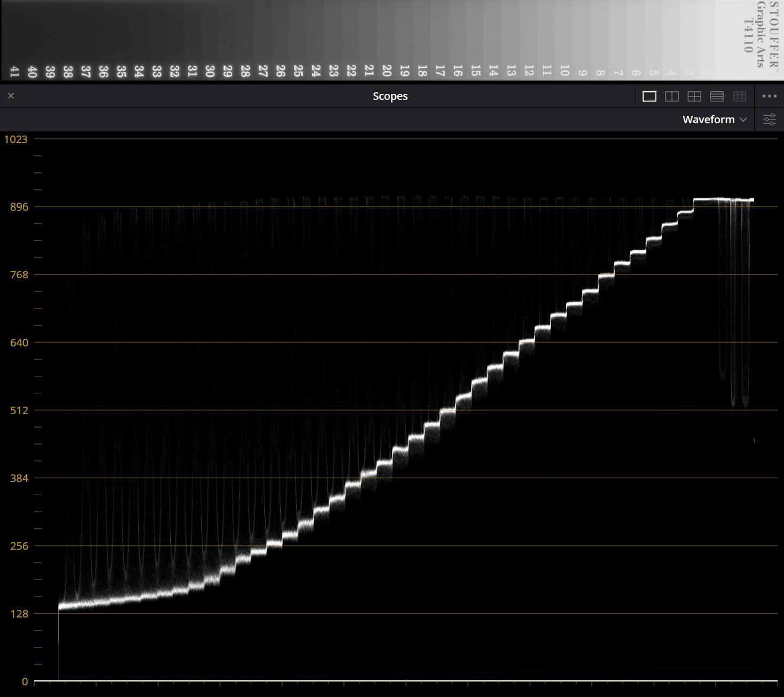Screen dimensions: 784x697
Task: Click the Scopes panel title
Action: (390, 96)
